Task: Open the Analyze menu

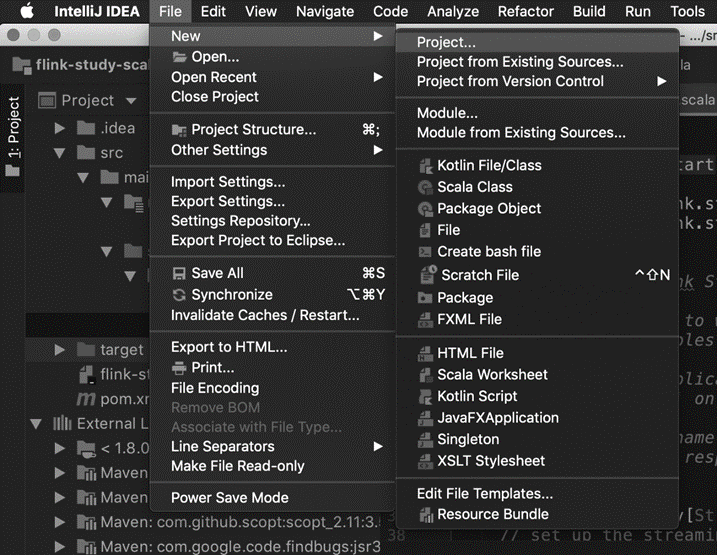Action: point(453,11)
